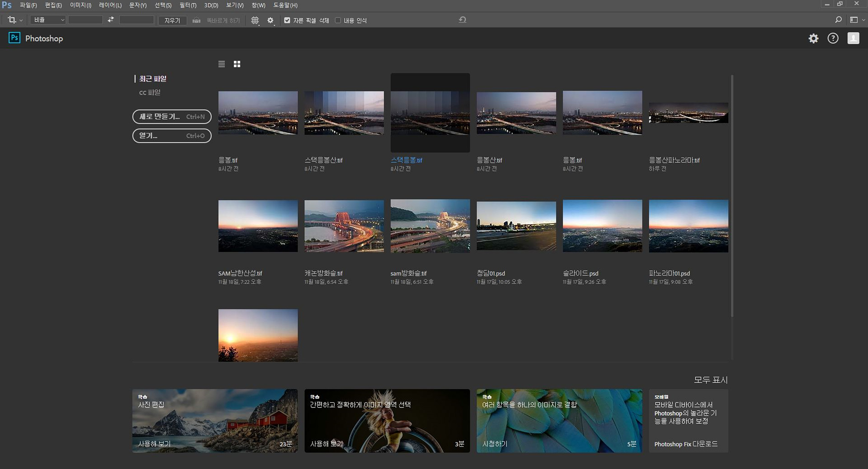
Task: Enable 내용 인식 checkbox
Action: point(338,20)
